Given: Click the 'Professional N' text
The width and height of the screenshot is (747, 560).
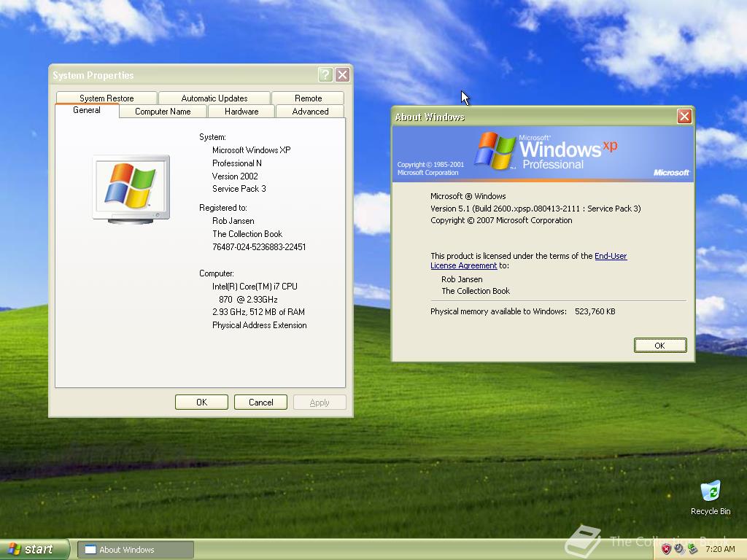Looking at the screenshot, I should pos(237,163).
